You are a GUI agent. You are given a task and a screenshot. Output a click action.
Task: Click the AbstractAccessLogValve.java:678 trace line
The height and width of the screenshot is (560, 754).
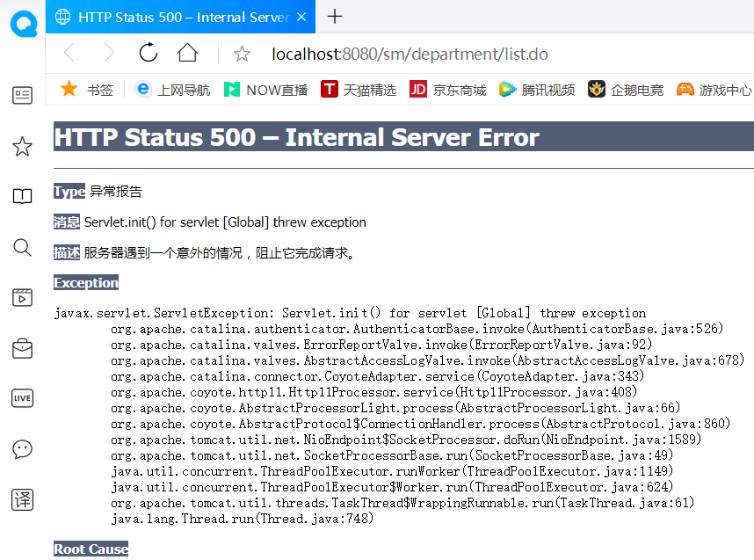427,360
